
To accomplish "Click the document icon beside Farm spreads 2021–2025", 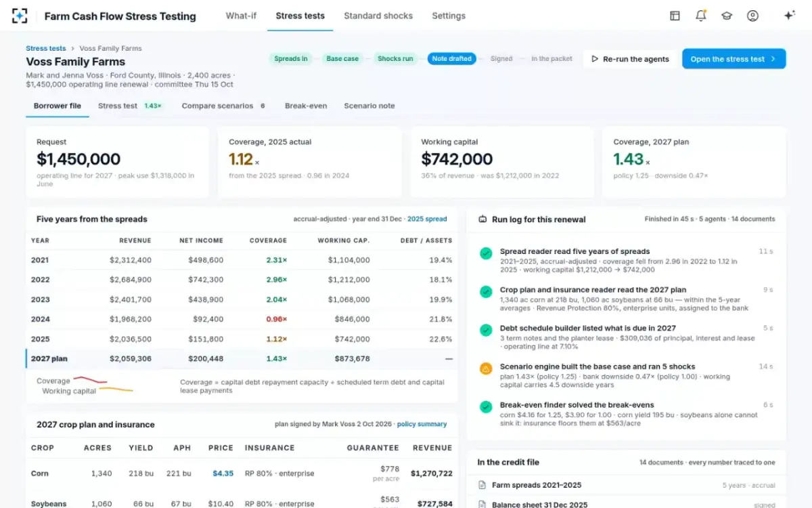I will click(x=482, y=485).
